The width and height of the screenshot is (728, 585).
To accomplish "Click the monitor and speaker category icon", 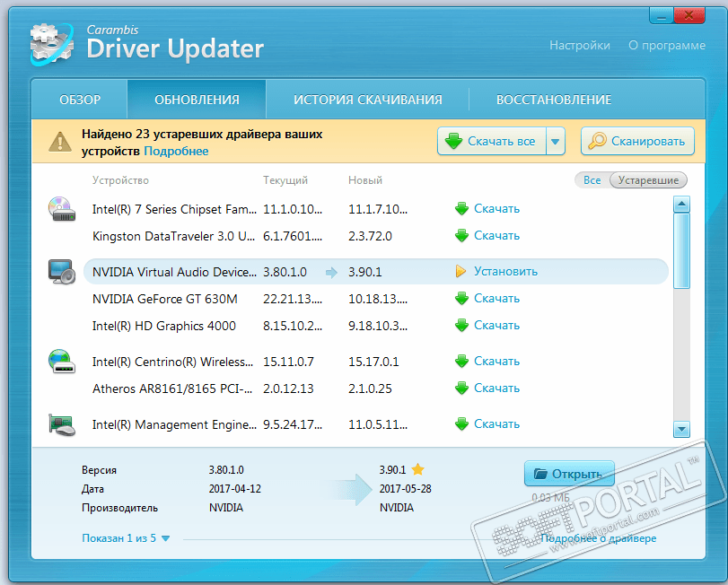I will pos(62,271).
